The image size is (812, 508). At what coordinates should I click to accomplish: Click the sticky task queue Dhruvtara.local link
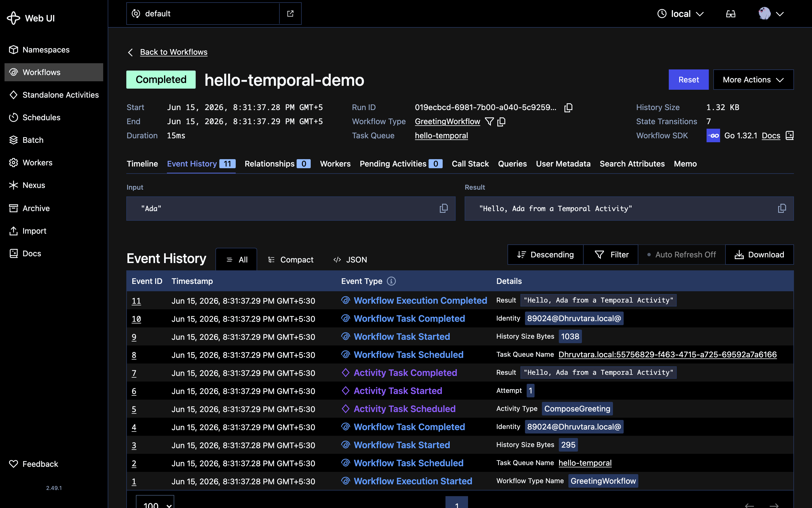click(x=667, y=355)
